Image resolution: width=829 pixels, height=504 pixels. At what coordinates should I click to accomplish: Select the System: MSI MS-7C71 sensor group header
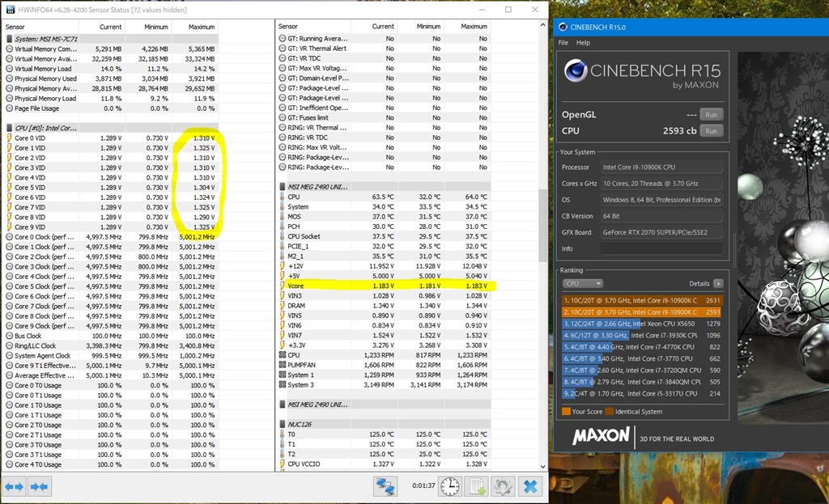tap(111, 39)
